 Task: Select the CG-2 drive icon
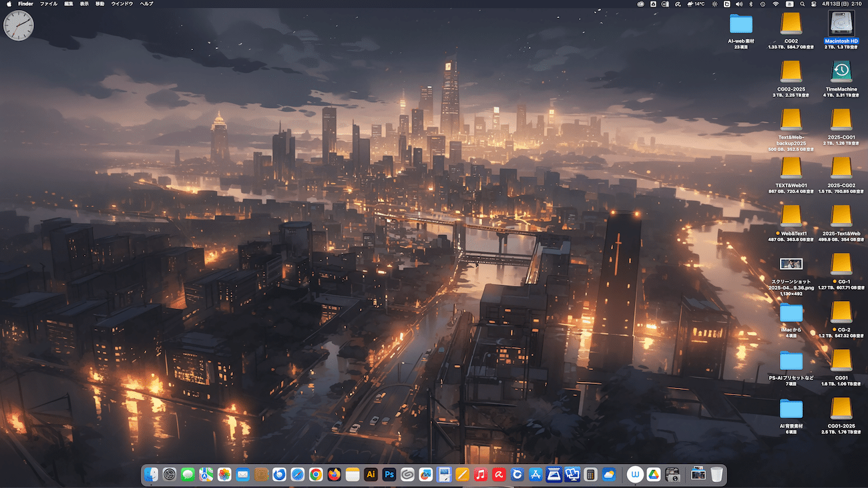pyautogui.click(x=841, y=312)
